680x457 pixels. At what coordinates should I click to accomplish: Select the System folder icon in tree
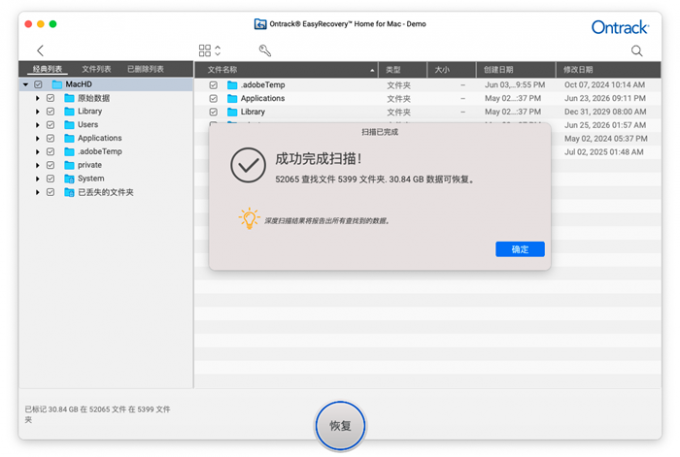click(69, 179)
